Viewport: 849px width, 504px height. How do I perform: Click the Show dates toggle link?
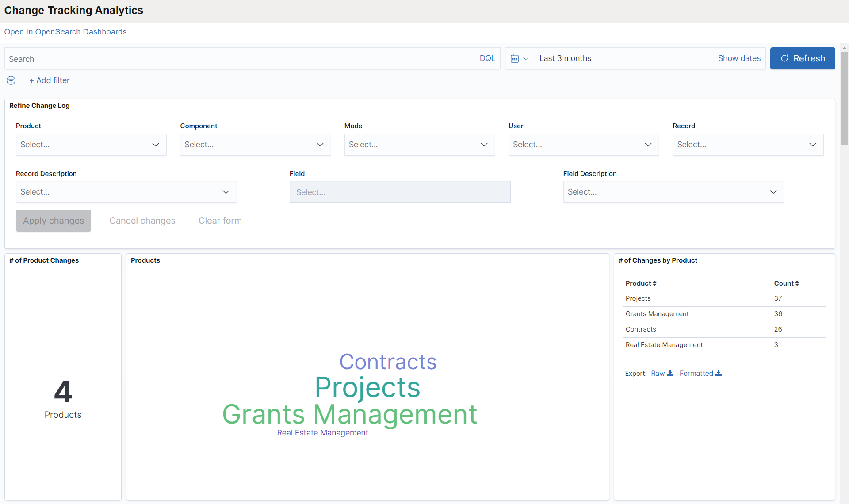tap(739, 57)
